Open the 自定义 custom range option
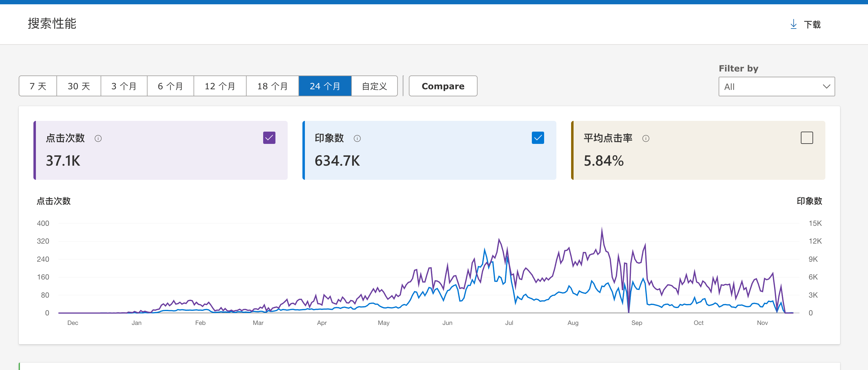 374,86
